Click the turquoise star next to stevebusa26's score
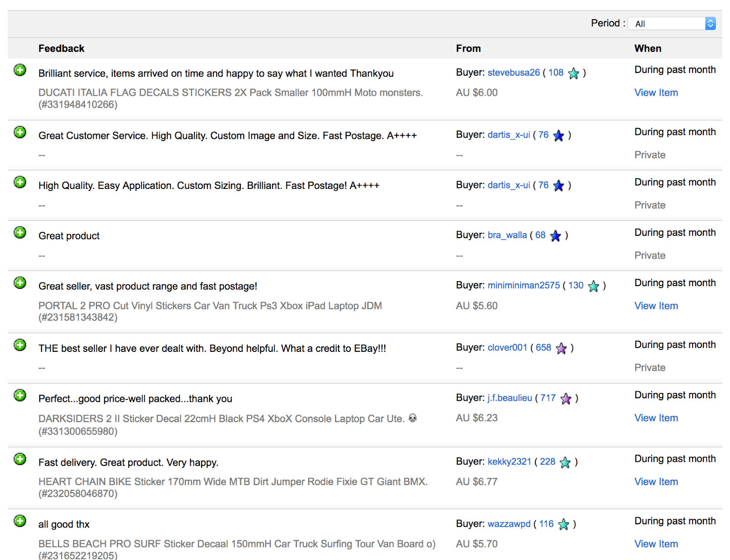 pyautogui.click(x=574, y=73)
